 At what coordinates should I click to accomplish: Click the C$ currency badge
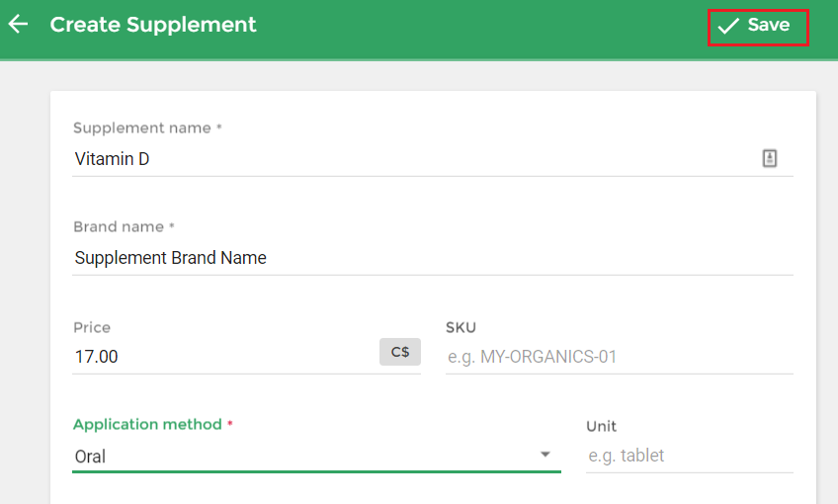pyautogui.click(x=400, y=352)
